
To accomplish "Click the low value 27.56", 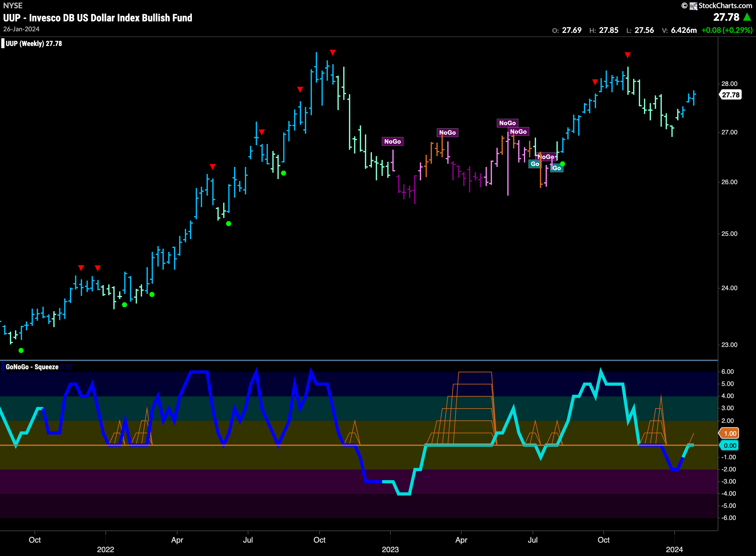I will [x=644, y=30].
